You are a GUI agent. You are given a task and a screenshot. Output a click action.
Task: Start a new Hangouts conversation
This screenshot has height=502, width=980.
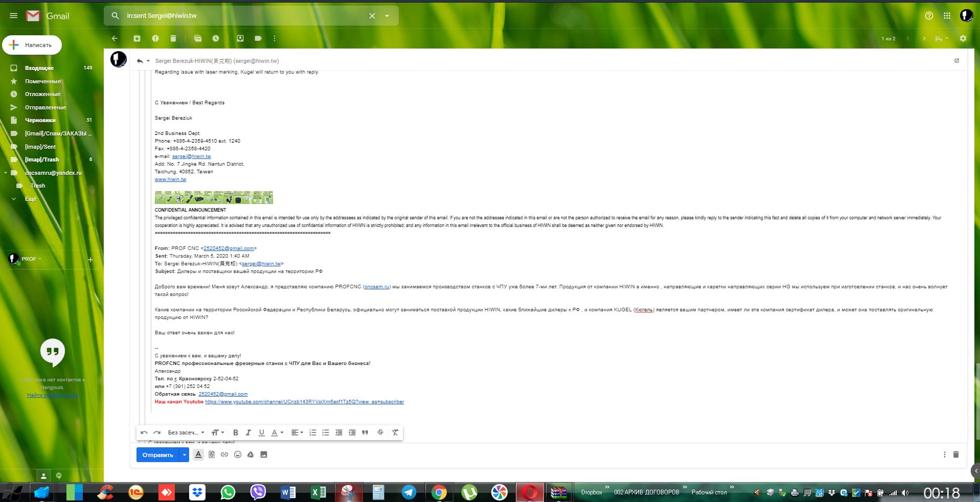point(90,260)
